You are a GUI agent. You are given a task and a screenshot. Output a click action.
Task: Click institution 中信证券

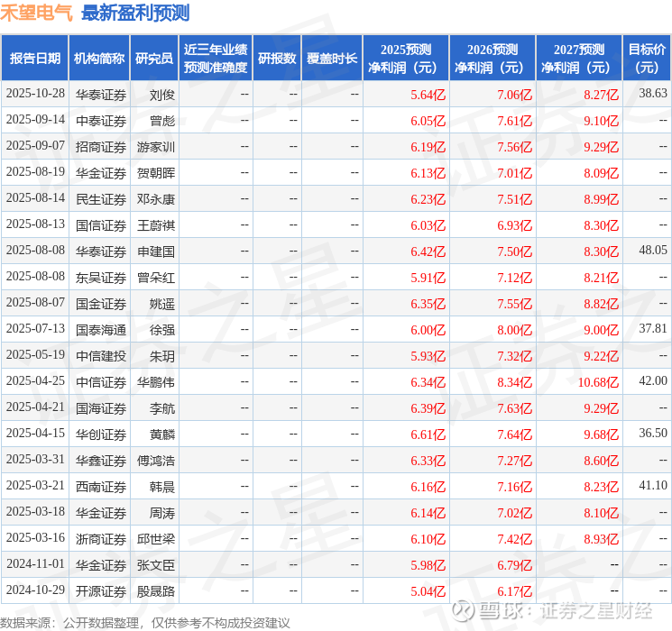pos(101,382)
